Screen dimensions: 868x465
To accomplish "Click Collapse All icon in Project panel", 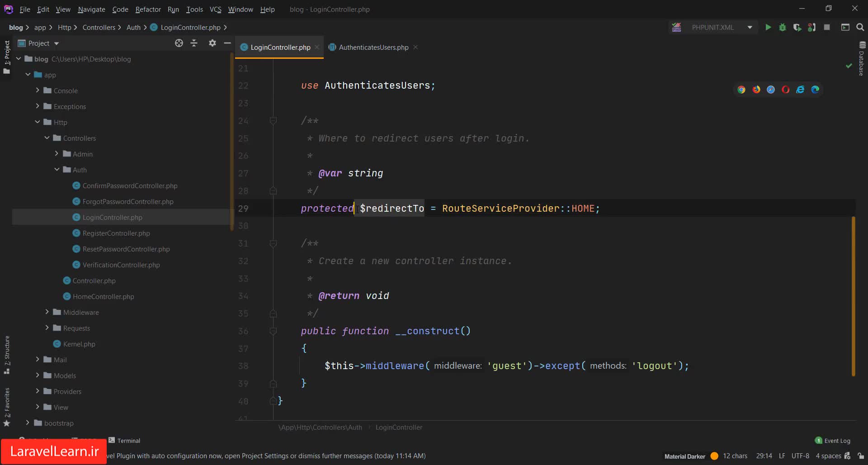I will point(194,43).
